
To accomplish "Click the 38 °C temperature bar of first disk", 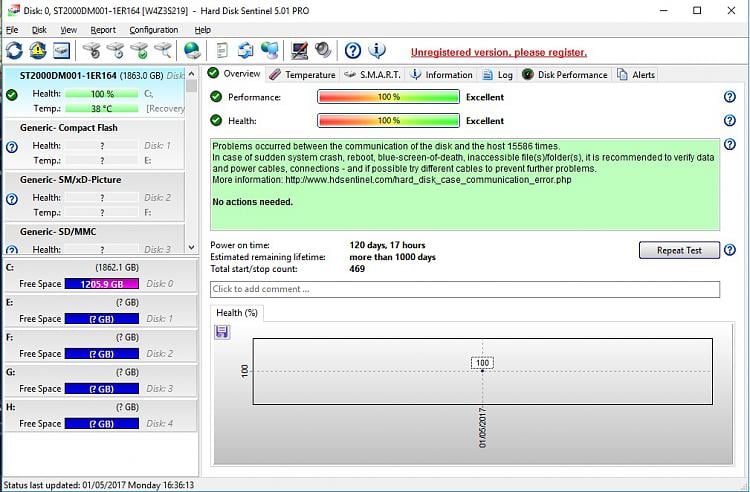I will (101, 109).
